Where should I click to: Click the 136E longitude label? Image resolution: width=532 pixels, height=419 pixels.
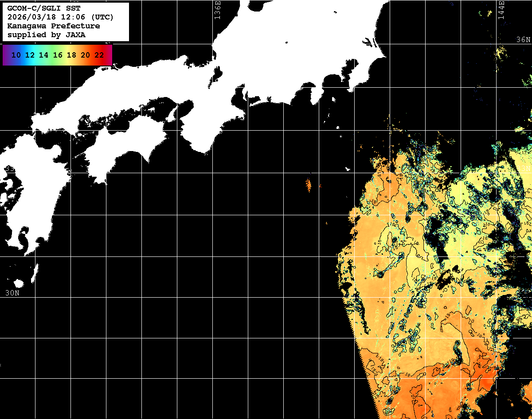coord(217,10)
